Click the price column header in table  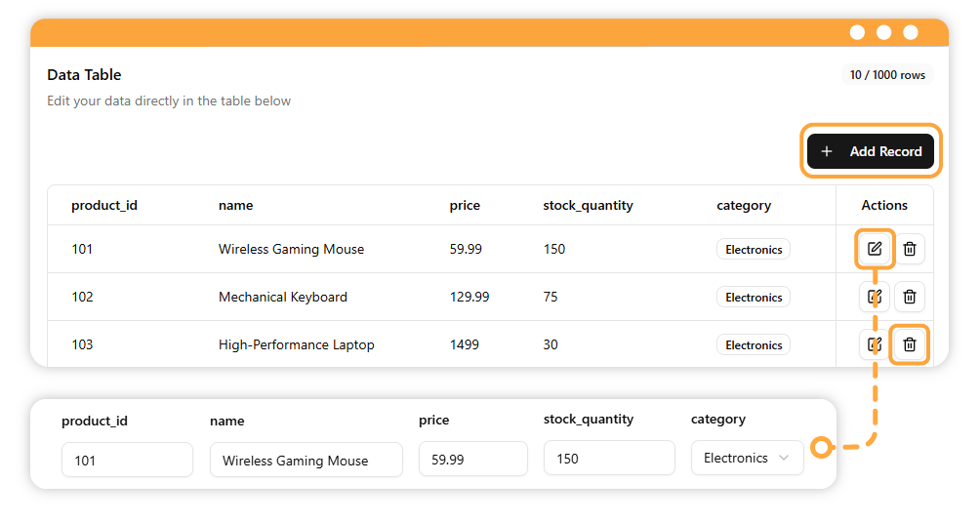pyautogui.click(x=465, y=205)
